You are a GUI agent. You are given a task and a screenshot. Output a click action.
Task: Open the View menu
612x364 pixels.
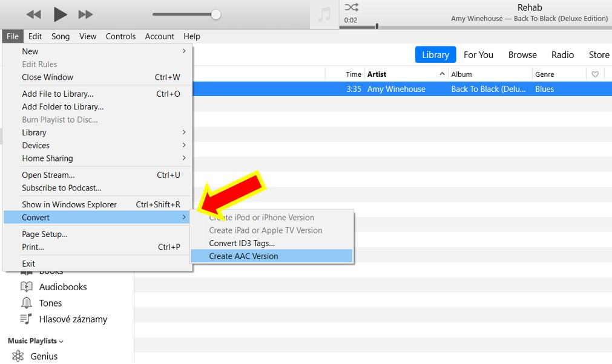click(88, 36)
